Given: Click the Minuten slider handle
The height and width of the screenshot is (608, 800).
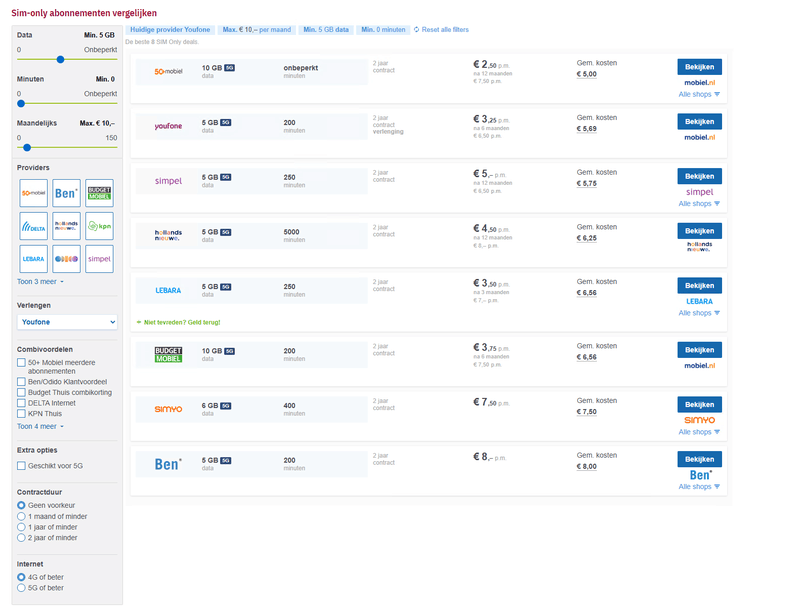Looking at the screenshot, I should click(21, 104).
